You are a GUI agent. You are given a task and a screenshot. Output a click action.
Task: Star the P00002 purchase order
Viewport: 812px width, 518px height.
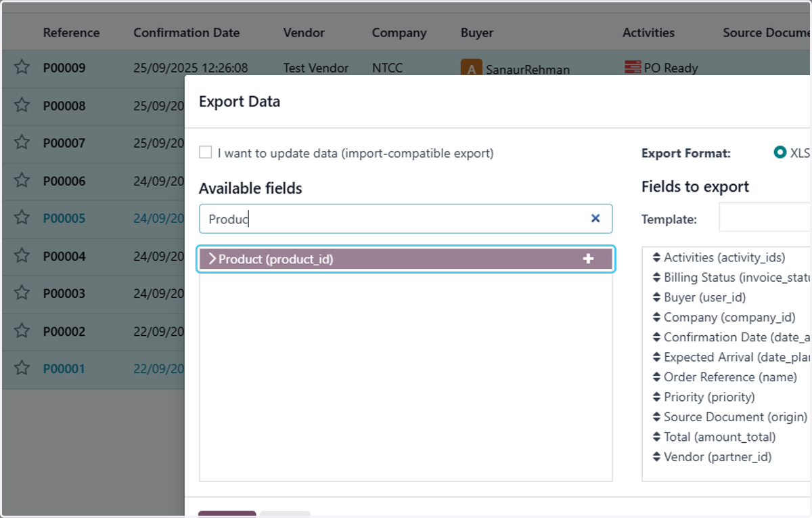pyautogui.click(x=22, y=330)
